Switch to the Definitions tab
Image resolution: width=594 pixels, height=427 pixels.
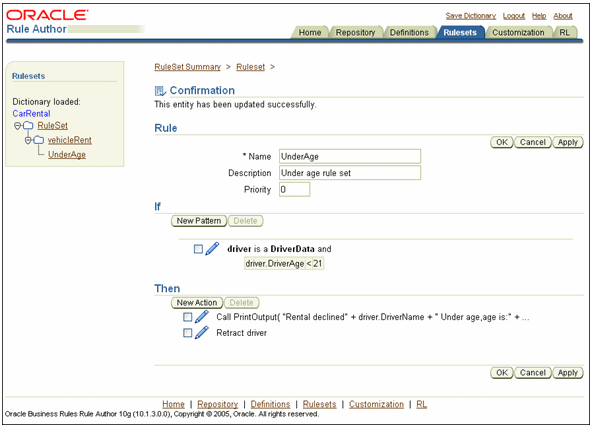point(409,33)
